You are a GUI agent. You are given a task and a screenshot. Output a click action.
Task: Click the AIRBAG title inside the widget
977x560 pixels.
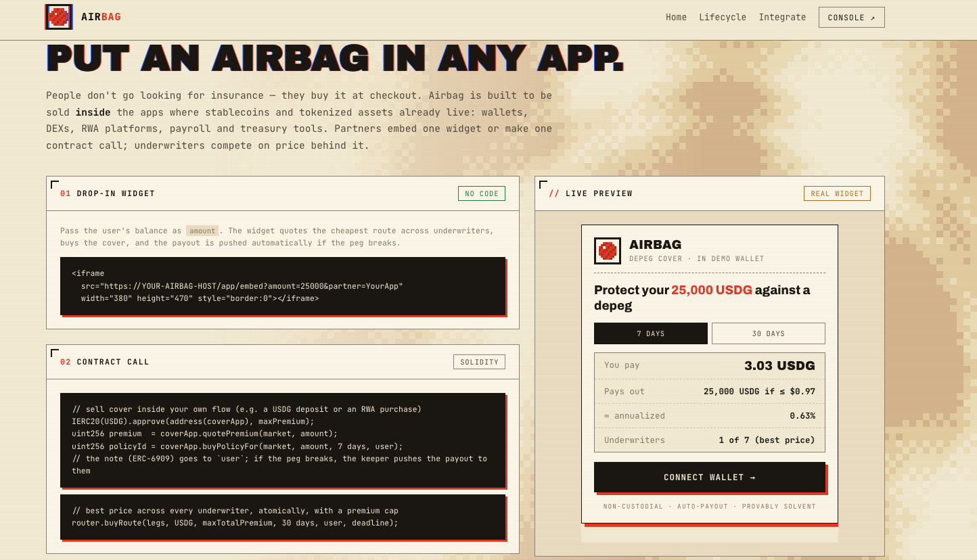pyautogui.click(x=655, y=244)
